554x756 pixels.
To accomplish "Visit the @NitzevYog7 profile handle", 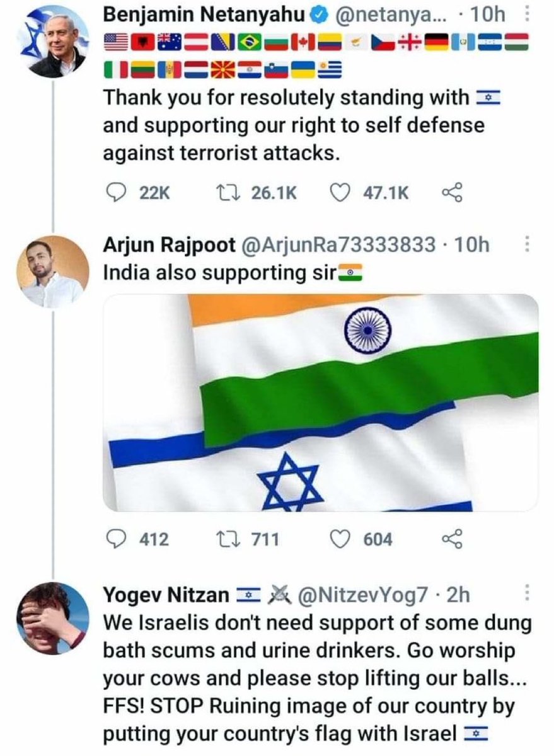I will coord(362,593).
